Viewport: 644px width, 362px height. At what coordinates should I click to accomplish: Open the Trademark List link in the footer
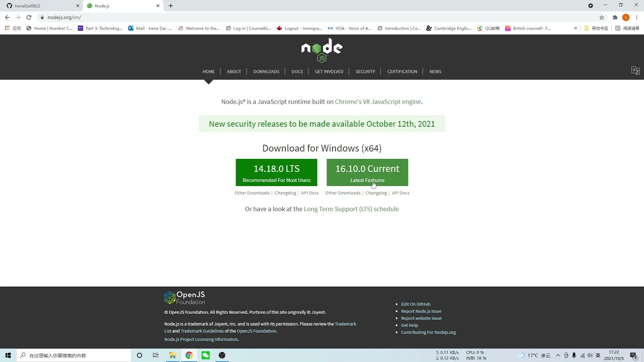coord(260,327)
